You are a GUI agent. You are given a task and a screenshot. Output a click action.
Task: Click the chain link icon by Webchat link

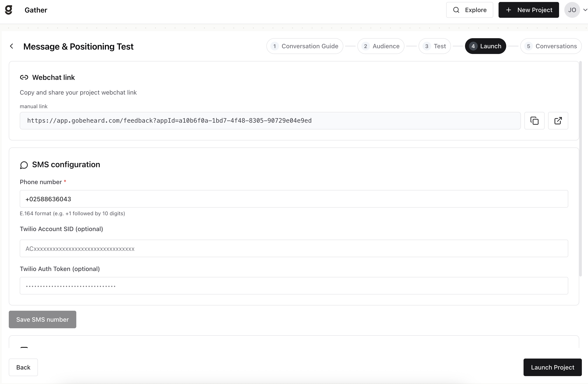click(24, 77)
